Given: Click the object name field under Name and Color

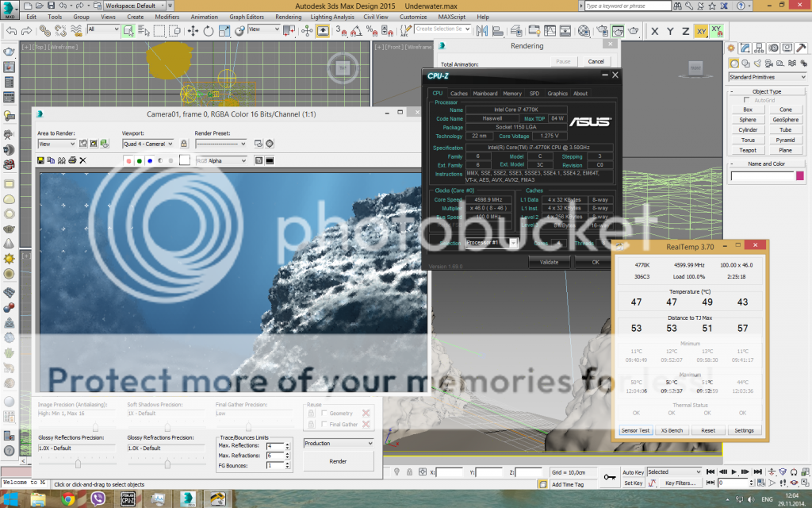Looking at the screenshot, I should click(x=762, y=175).
